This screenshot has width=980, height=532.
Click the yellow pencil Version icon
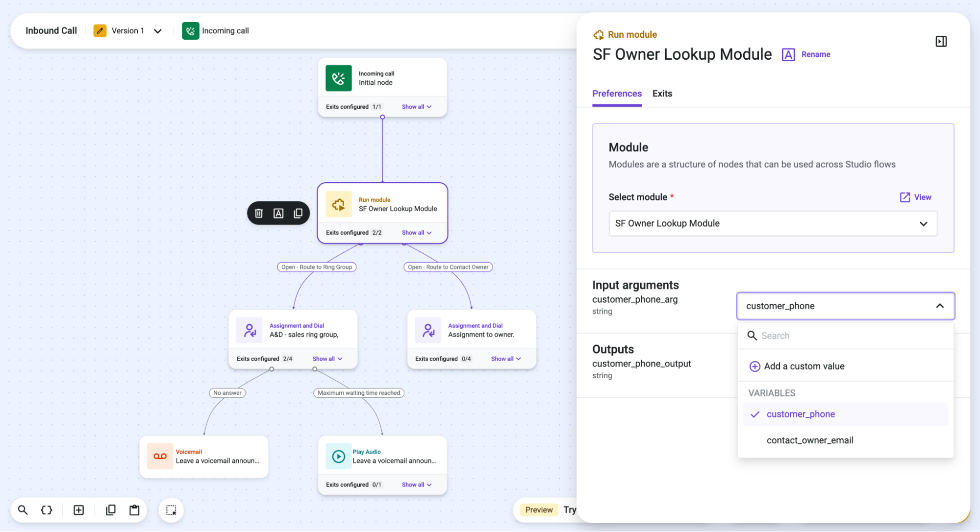(100, 31)
